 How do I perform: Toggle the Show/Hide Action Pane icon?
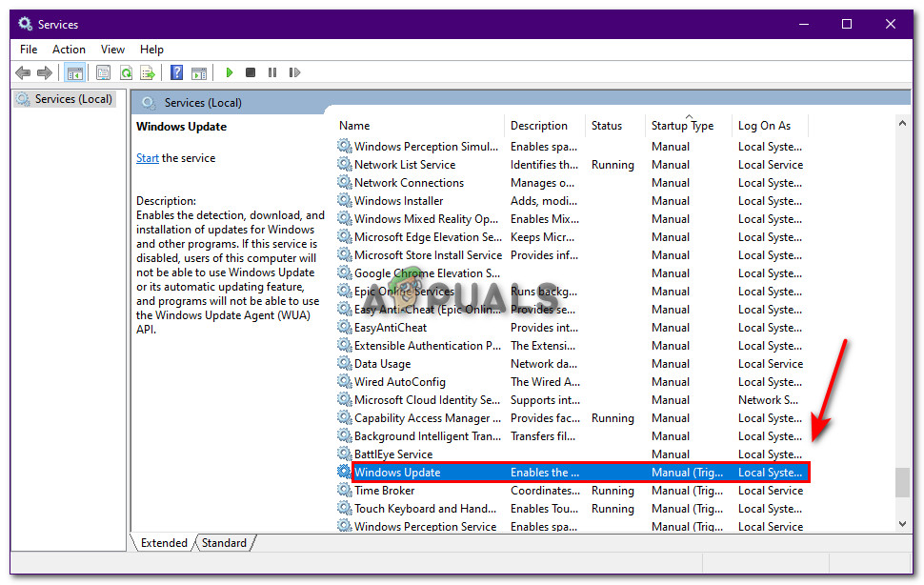pyautogui.click(x=199, y=73)
